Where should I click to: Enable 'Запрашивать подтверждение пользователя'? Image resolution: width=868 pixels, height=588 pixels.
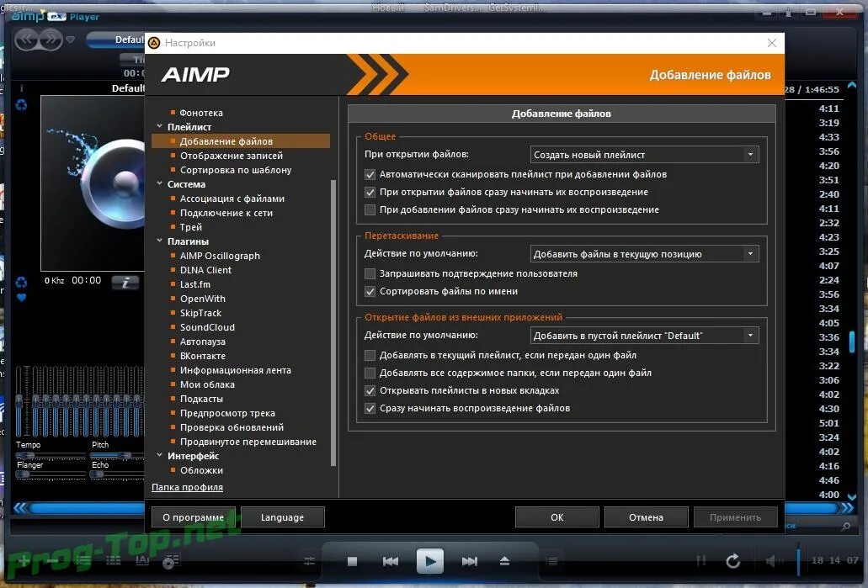tap(370, 273)
